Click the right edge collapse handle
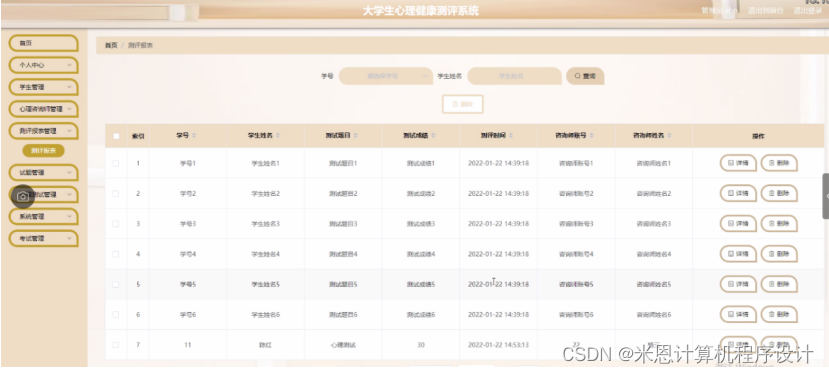 826,196
